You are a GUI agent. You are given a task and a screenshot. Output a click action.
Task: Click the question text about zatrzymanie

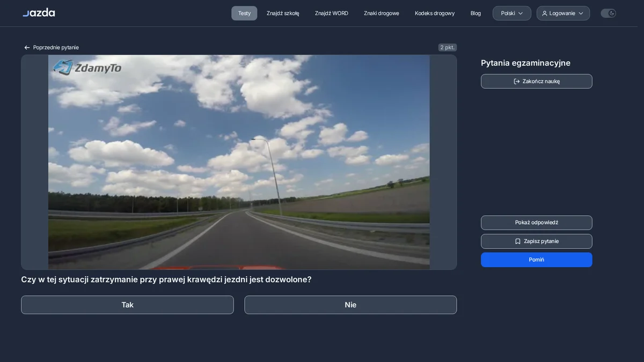166,279
